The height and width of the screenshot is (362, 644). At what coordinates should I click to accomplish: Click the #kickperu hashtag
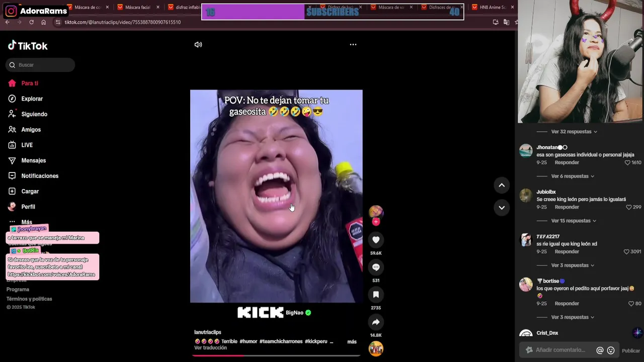[316, 341]
